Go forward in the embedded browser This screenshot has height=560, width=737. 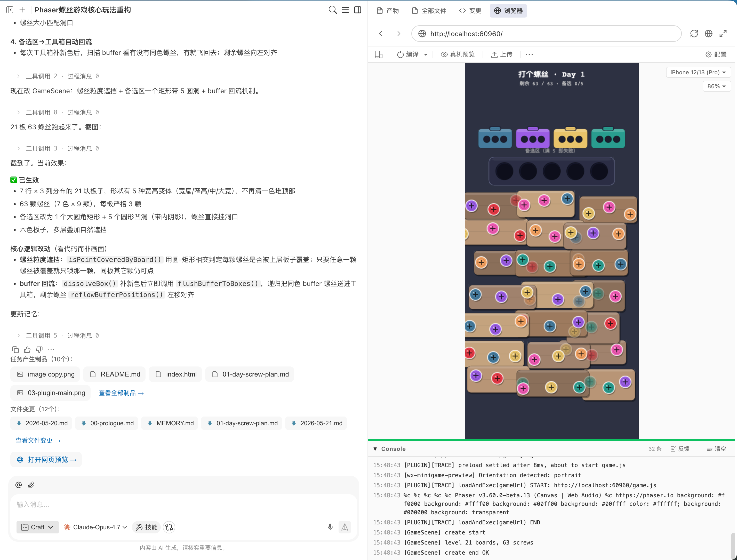pyautogui.click(x=399, y=34)
